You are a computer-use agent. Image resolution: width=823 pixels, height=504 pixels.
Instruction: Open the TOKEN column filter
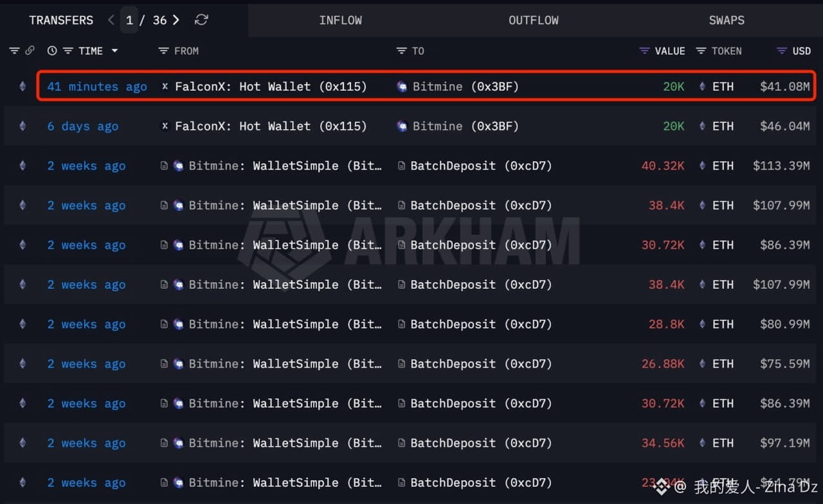tap(701, 51)
